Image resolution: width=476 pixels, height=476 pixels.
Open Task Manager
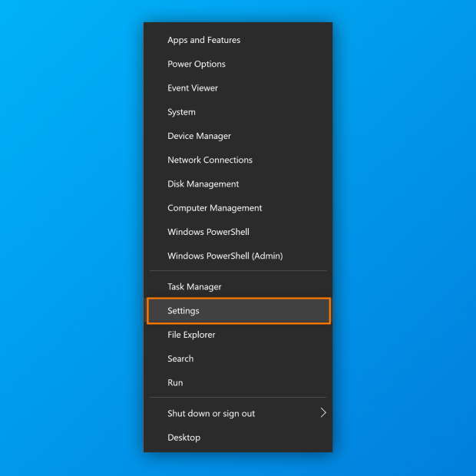coord(194,286)
